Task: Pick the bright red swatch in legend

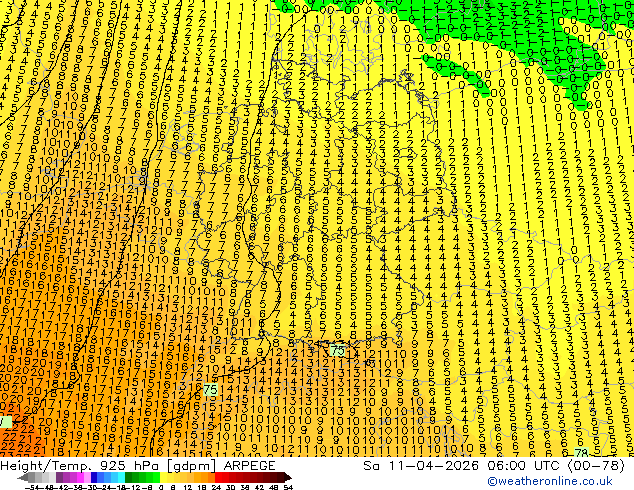Action: [x=218, y=478]
